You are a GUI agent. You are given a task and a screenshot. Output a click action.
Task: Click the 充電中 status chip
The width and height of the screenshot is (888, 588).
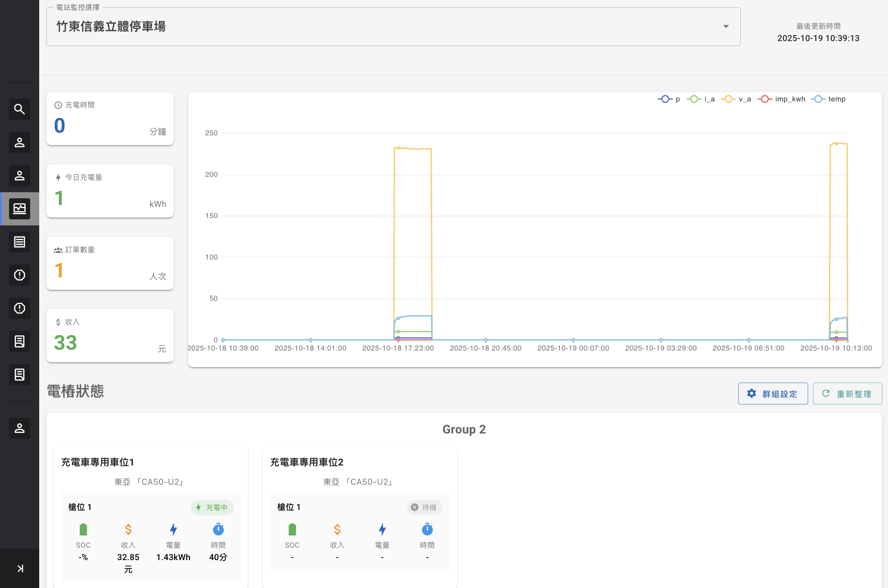coord(212,507)
